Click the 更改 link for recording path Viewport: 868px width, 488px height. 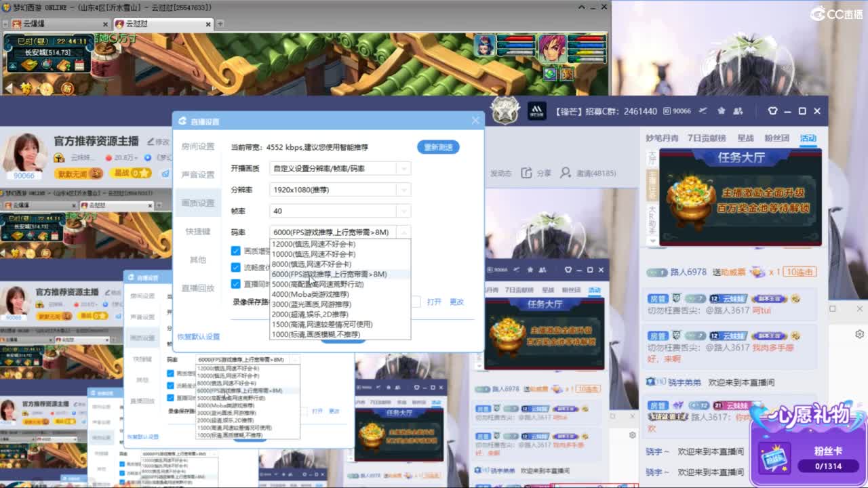point(457,302)
